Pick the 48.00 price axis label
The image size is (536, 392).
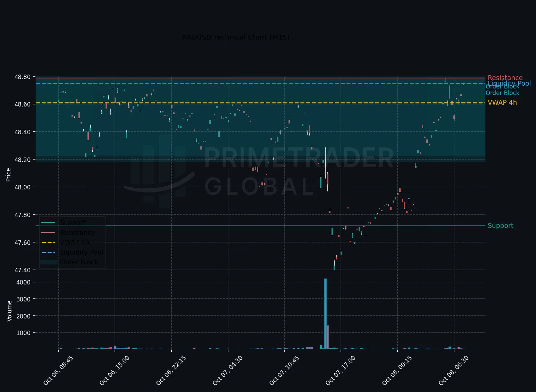(23, 187)
